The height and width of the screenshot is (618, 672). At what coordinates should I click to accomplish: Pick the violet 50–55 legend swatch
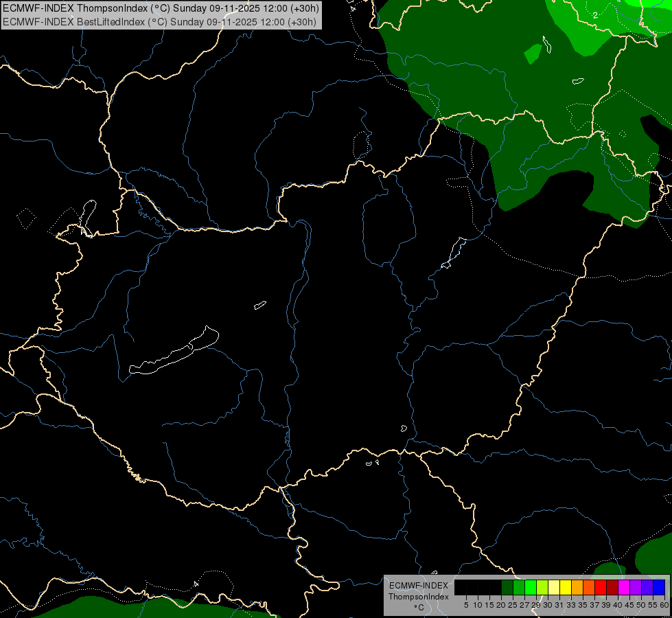tap(647, 587)
